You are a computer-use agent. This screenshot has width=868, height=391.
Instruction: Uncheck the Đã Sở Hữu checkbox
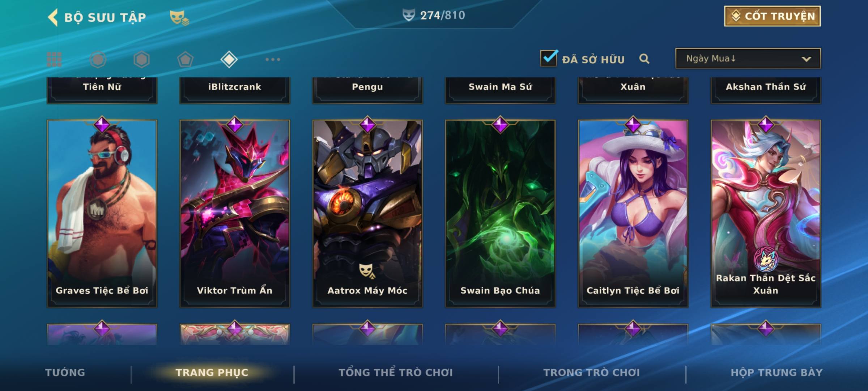point(549,58)
